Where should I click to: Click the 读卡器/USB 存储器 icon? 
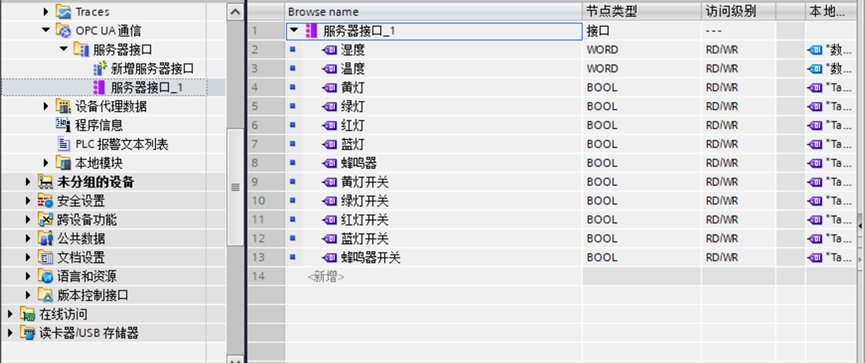(x=27, y=333)
